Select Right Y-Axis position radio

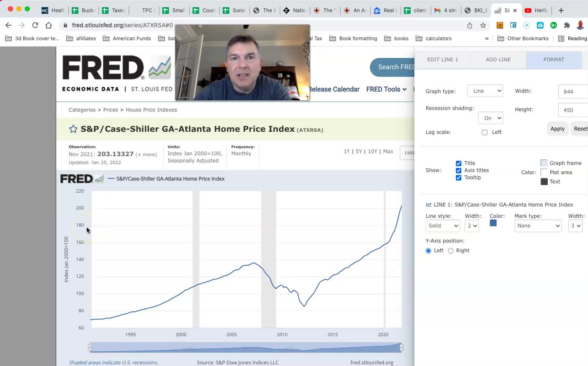click(x=450, y=251)
